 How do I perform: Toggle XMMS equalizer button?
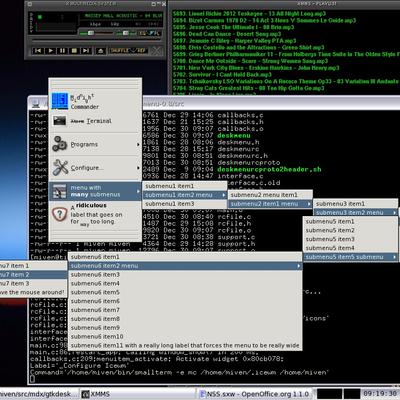tap(143, 33)
